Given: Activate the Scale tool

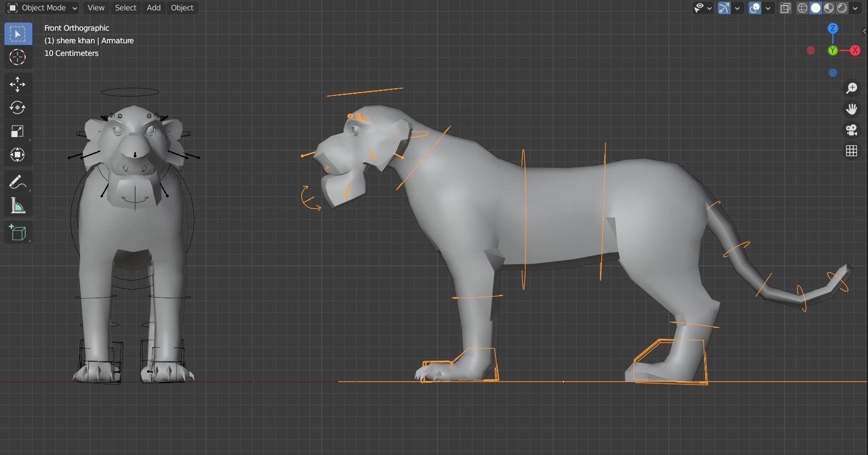Looking at the screenshot, I should [18, 131].
